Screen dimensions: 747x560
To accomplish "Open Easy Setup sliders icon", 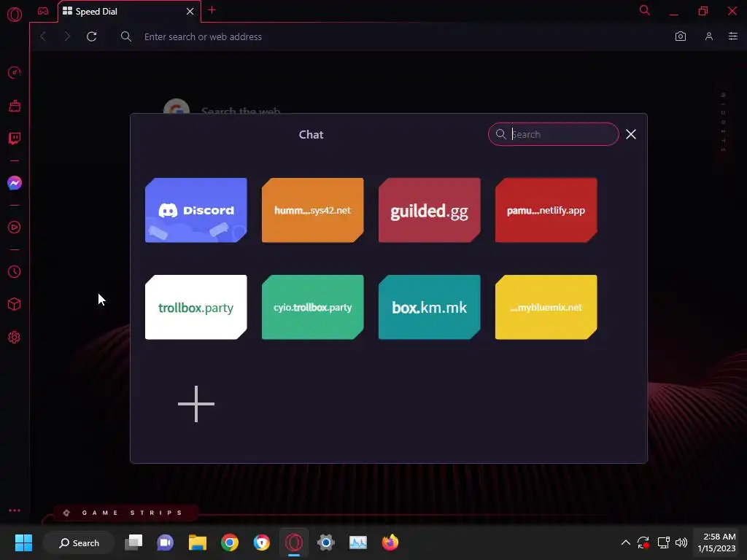I will click(x=733, y=36).
